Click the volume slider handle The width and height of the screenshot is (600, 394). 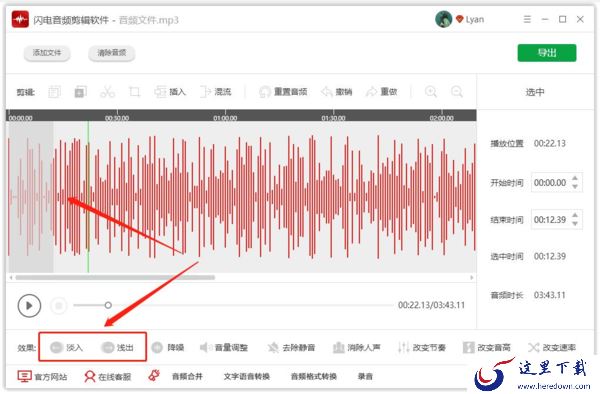click(108, 305)
